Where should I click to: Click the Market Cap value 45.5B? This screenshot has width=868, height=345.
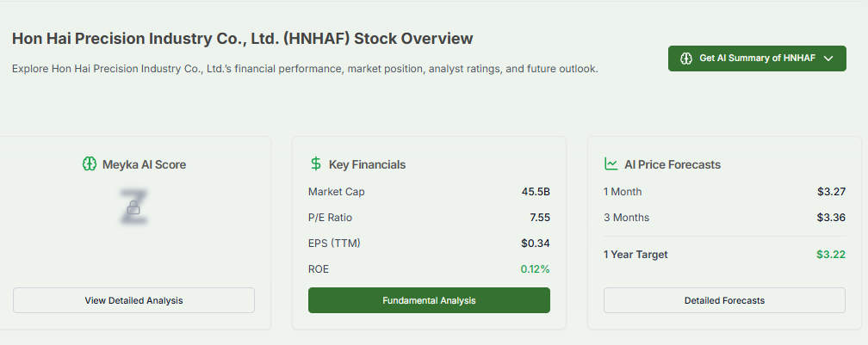click(536, 192)
